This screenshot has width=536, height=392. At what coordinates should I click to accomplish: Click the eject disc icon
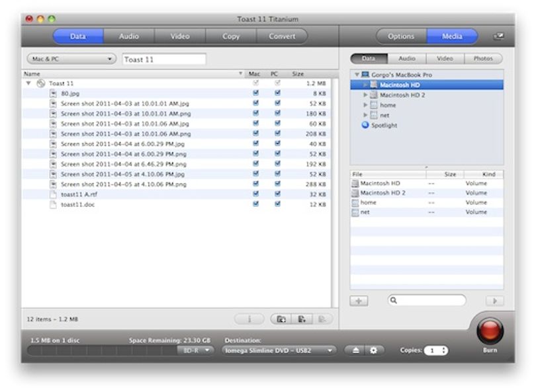coord(355,350)
